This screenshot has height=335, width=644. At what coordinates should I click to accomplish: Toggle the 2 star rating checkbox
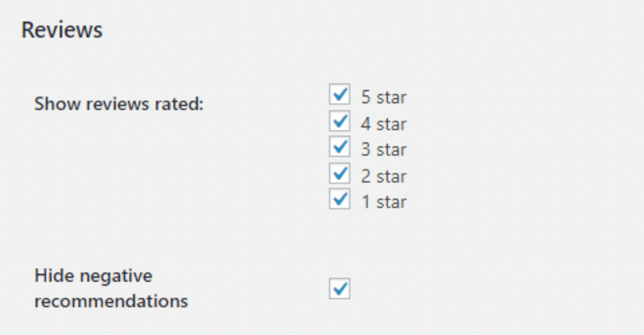coord(340,173)
